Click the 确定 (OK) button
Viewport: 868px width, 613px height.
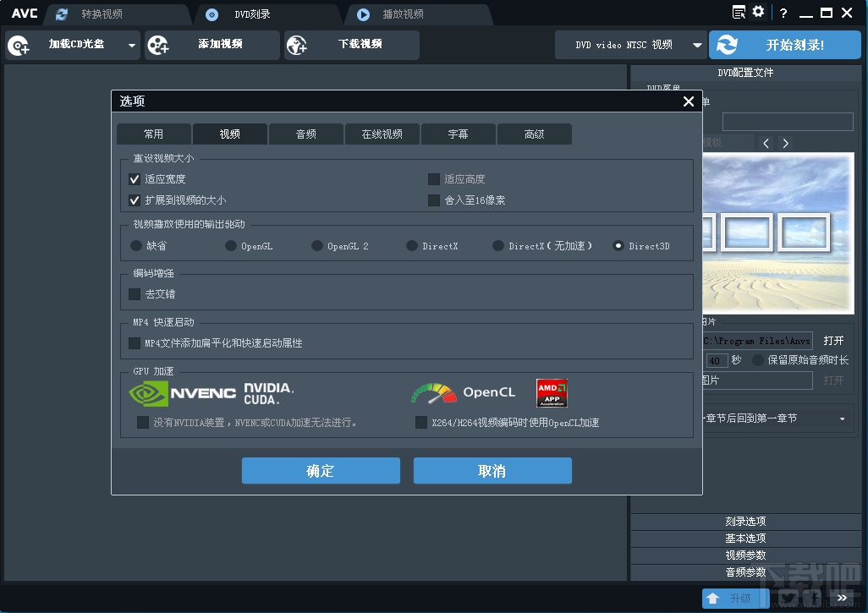[x=321, y=471]
